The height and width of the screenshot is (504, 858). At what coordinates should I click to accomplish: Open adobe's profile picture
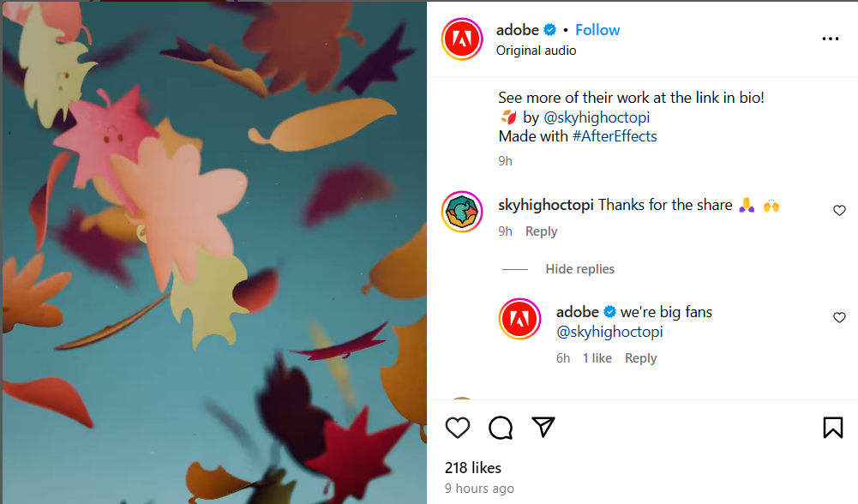462,39
